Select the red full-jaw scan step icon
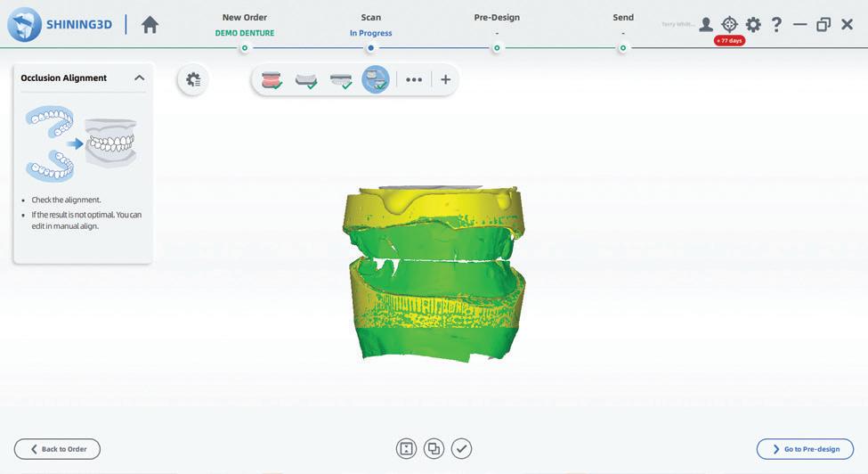The height and width of the screenshot is (474, 868). (x=272, y=80)
